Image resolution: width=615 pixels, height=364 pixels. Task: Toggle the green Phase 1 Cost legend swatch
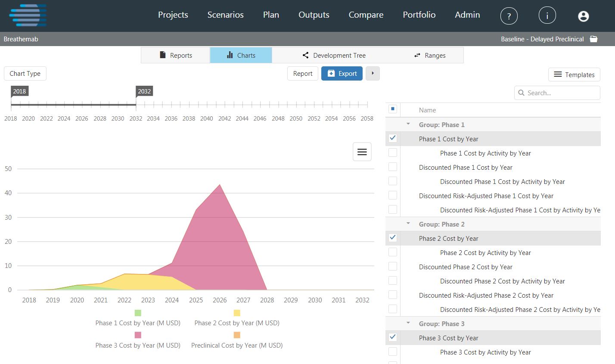coord(138,313)
